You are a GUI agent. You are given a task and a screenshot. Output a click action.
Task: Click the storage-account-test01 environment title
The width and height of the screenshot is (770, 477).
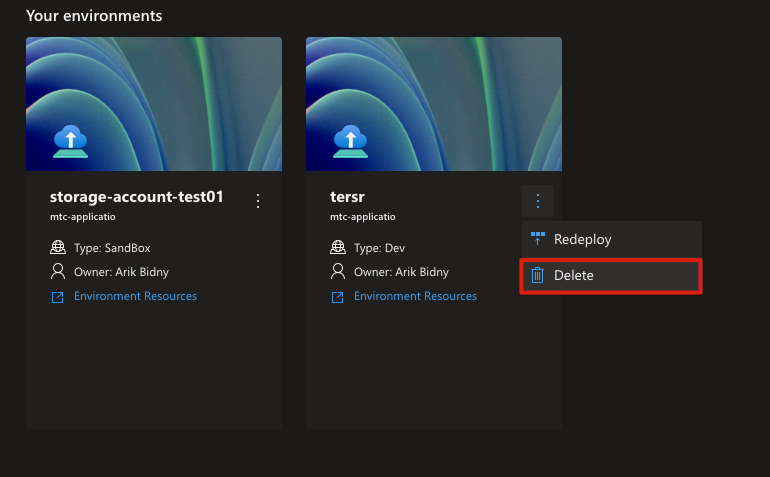click(136, 197)
